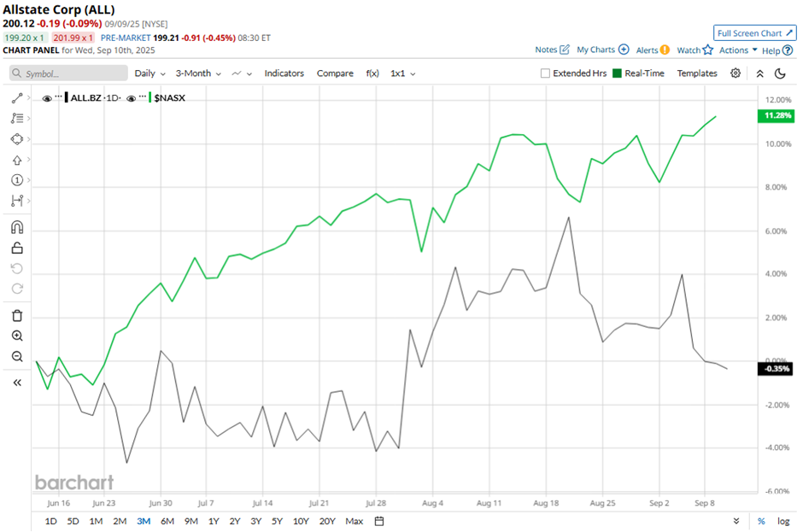Expand the Actions dropdown menu
The height and width of the screenshot is (532, 803).
click(738, 50)
